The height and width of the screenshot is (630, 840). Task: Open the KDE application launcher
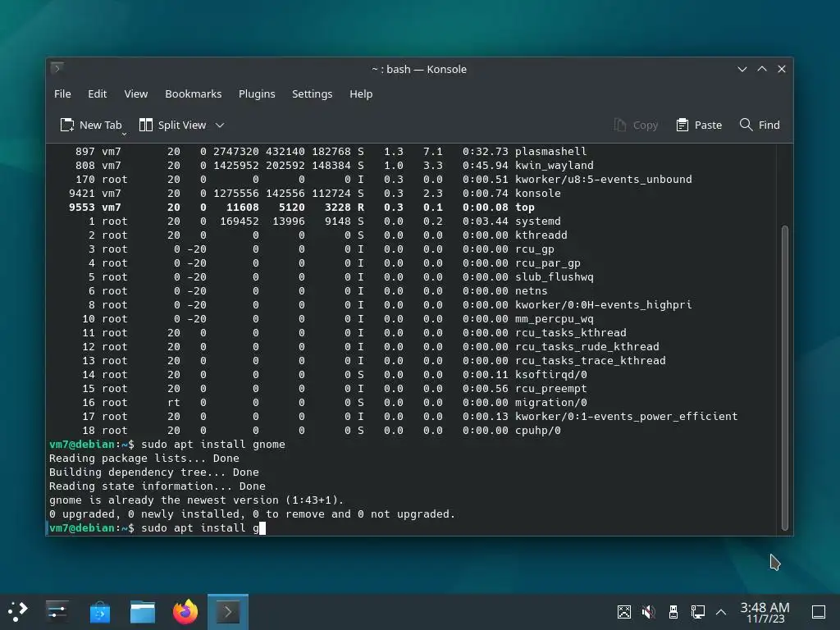(x=18, y=611)
